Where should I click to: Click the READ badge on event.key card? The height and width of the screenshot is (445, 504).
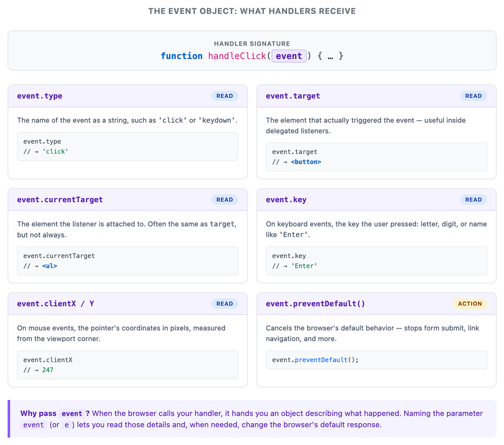[x=473, y=199]
